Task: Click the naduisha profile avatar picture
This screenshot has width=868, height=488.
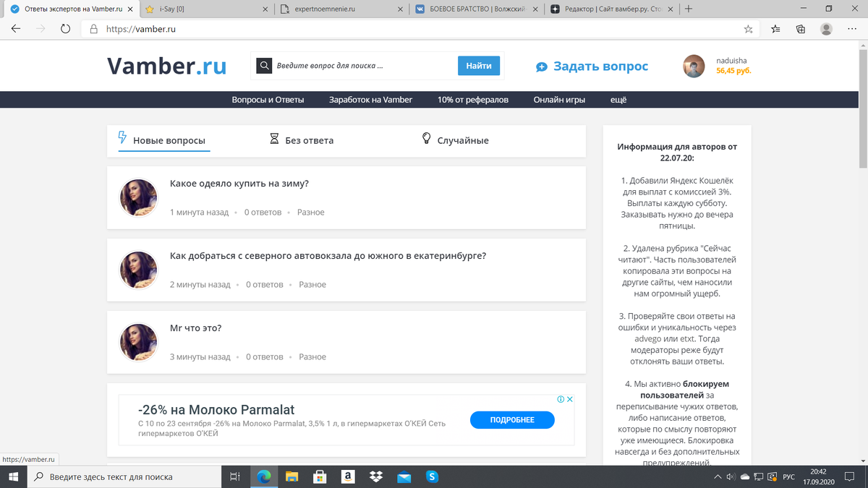Action: click(x=693, y=66)
